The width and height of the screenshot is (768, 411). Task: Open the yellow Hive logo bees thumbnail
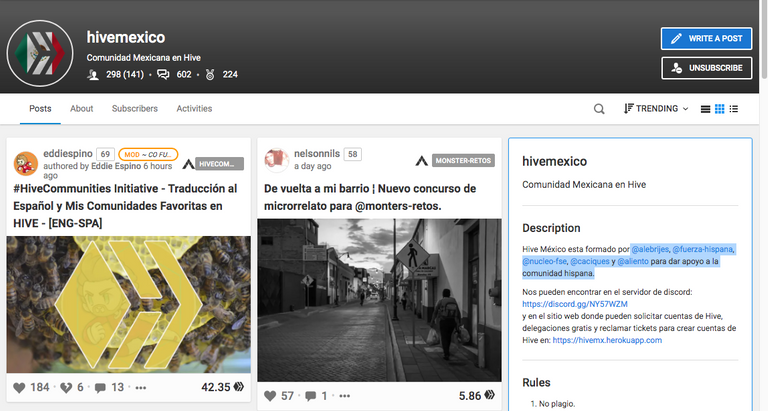pyautogui.click(x=128, y=304)
